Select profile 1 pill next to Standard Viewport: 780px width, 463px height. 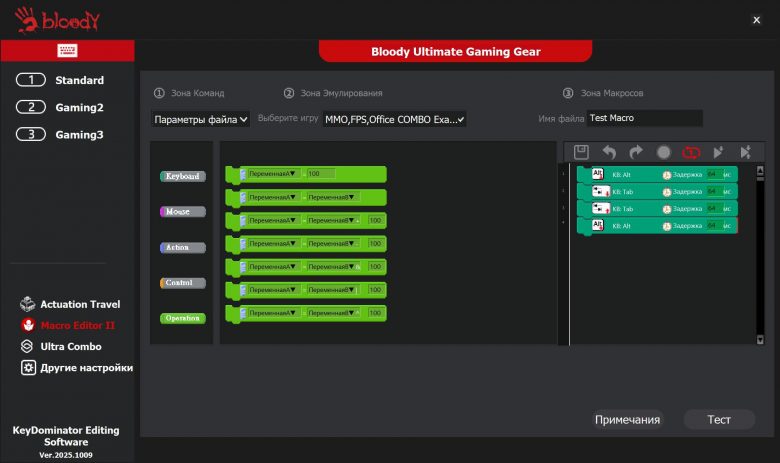31,80
